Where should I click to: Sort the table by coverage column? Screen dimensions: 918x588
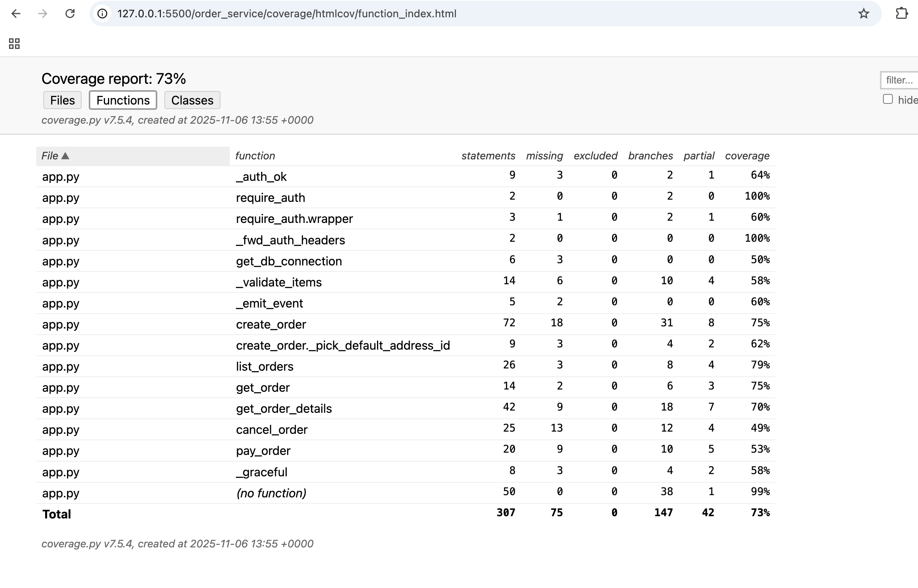tap(747, 156)
